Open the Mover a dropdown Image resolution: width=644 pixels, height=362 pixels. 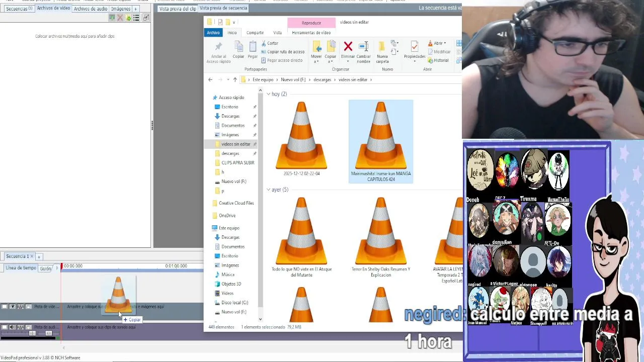[x=316, y=52]
